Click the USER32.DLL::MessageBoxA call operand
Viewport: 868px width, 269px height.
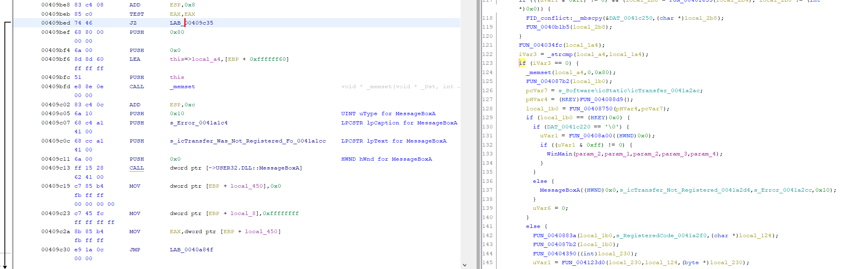coord(236,168)
